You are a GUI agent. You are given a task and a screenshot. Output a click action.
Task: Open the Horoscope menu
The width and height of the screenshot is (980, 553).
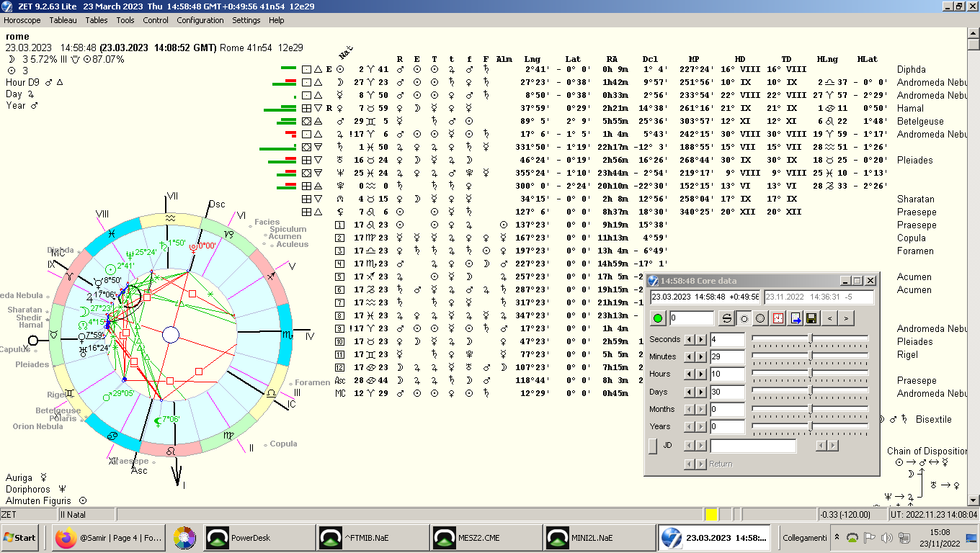coord(22,20)
